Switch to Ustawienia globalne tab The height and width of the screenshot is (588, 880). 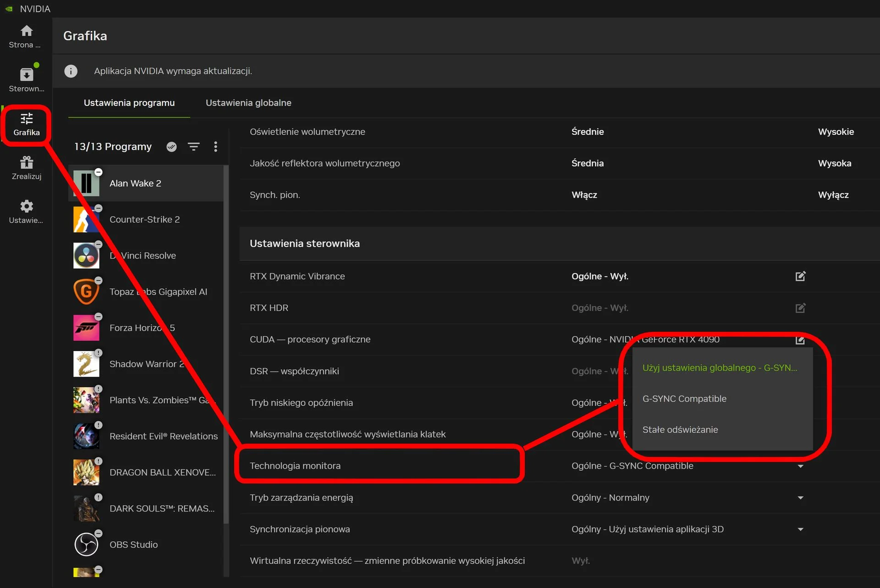pyautogui.click(x=248, y=103)
